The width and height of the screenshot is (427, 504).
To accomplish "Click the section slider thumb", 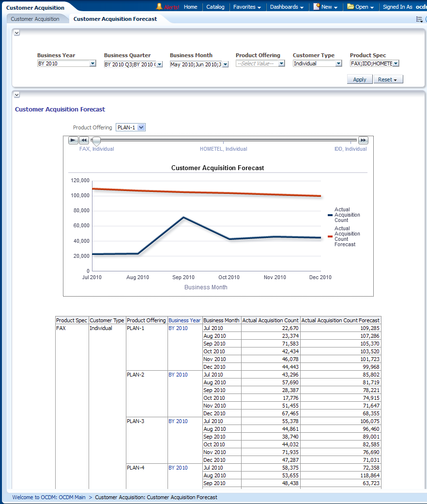I will pos(96,141).
